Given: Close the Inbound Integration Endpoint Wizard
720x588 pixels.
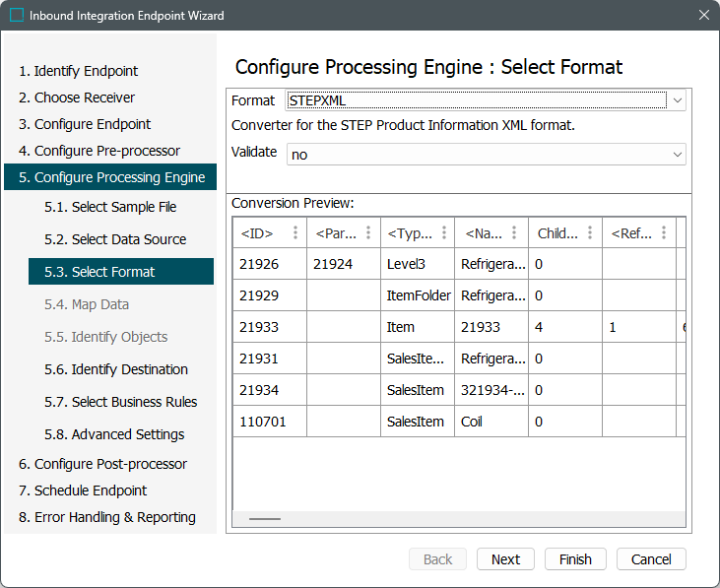Looking at the screenshot, I should [703, 16].
